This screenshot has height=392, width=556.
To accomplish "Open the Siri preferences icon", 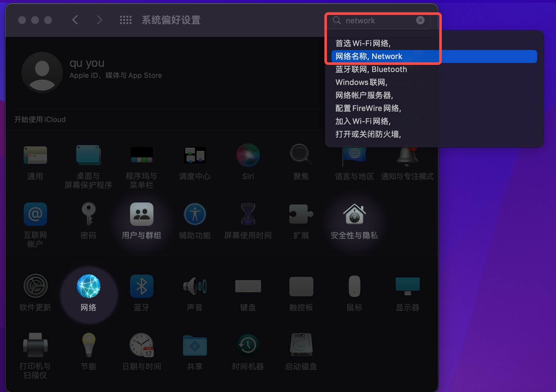I will [x=248, y=155].
